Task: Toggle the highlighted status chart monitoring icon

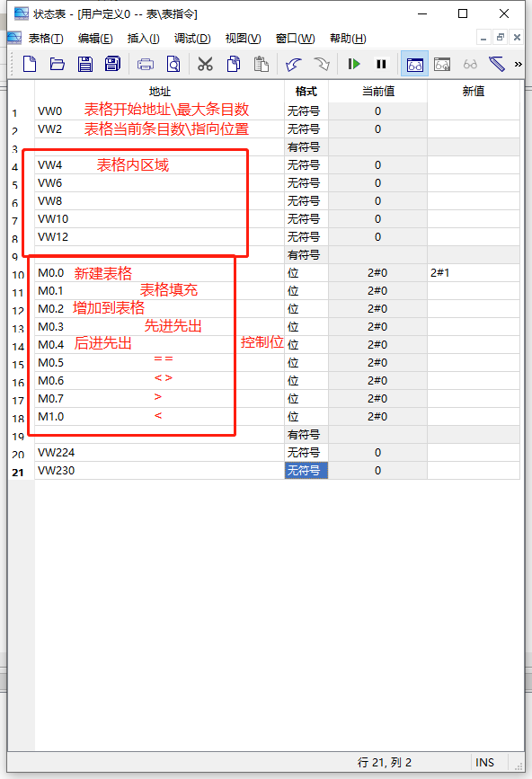Action: (x=415, y=64)
